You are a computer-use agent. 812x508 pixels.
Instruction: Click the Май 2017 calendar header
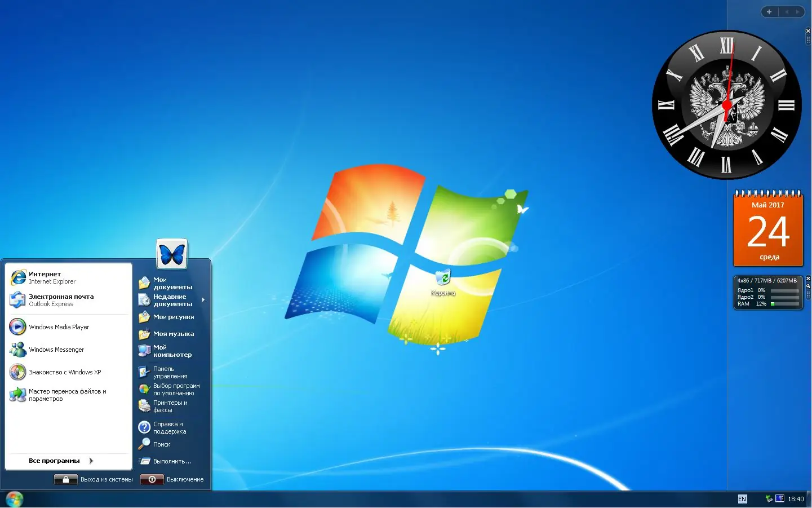click(768, 205)
